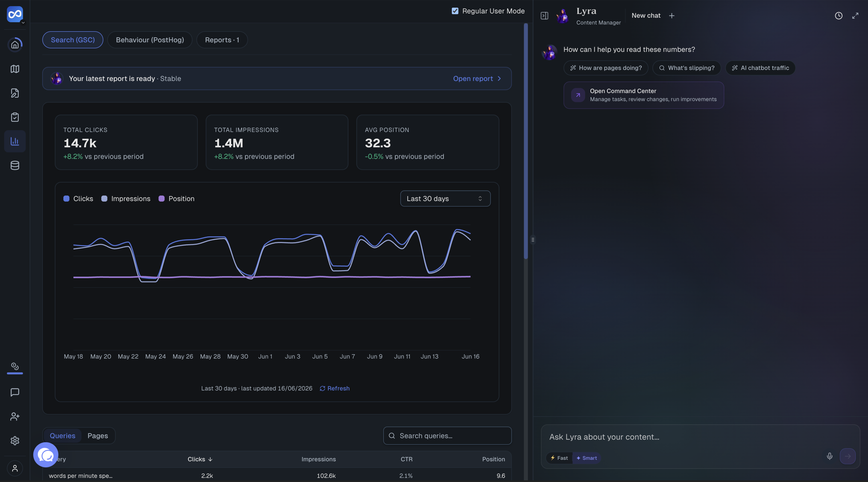The width and height of the screenshot is (868, 482).
Task: Select the Pages tab
Action: [98, 436]
